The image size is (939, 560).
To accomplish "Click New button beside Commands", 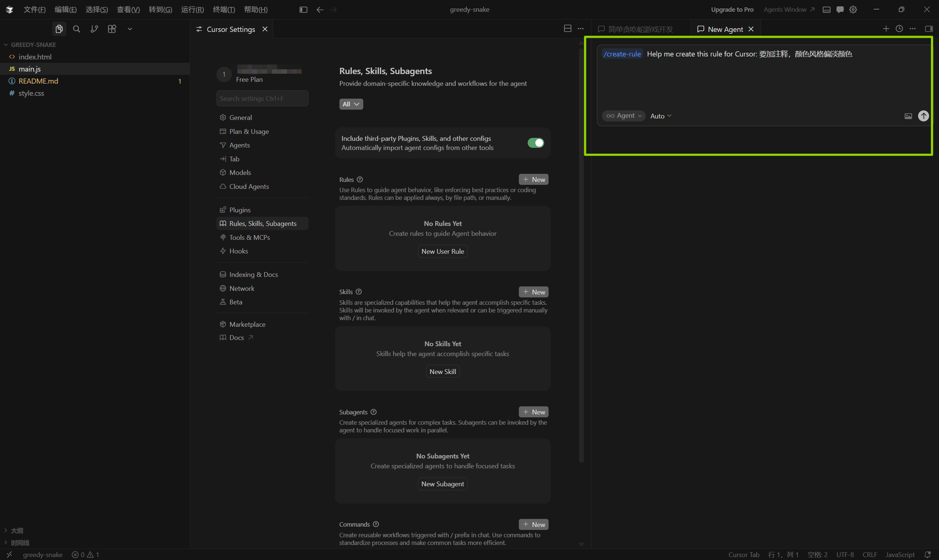I will coord(534,524).
